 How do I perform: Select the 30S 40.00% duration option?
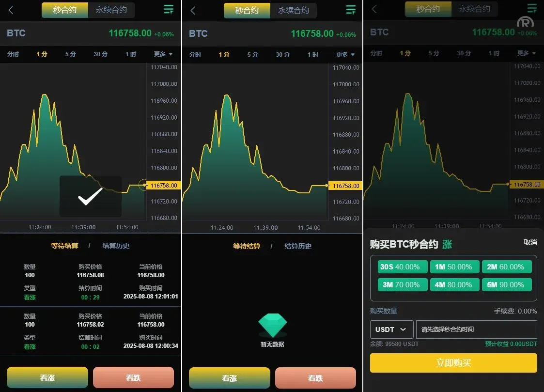402,267
